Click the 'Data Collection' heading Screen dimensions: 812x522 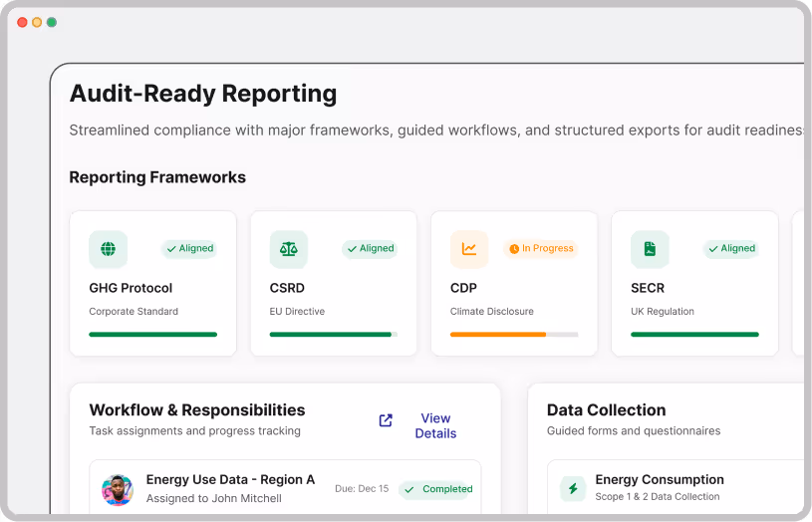(x=607, y=410)
